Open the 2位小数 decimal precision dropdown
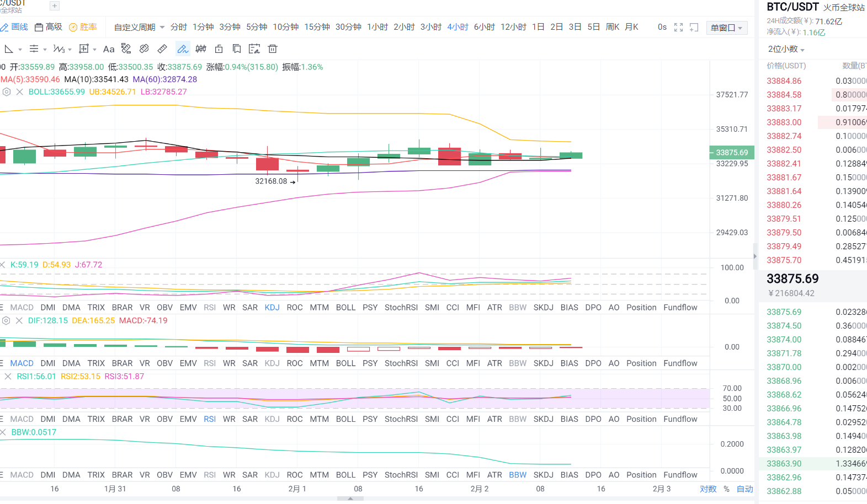This screenshot has width=867, height=504. 786,49
